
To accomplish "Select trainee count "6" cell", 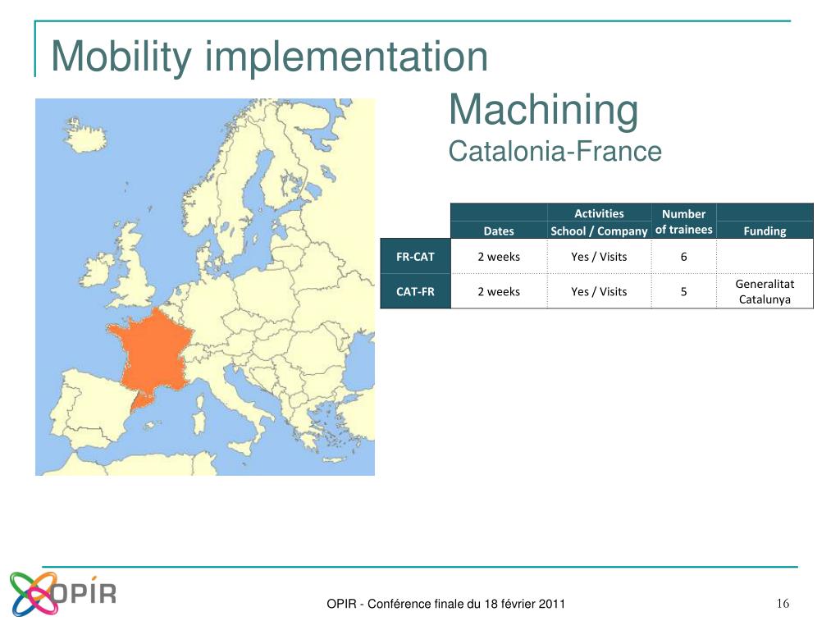I will pos(683,257).
